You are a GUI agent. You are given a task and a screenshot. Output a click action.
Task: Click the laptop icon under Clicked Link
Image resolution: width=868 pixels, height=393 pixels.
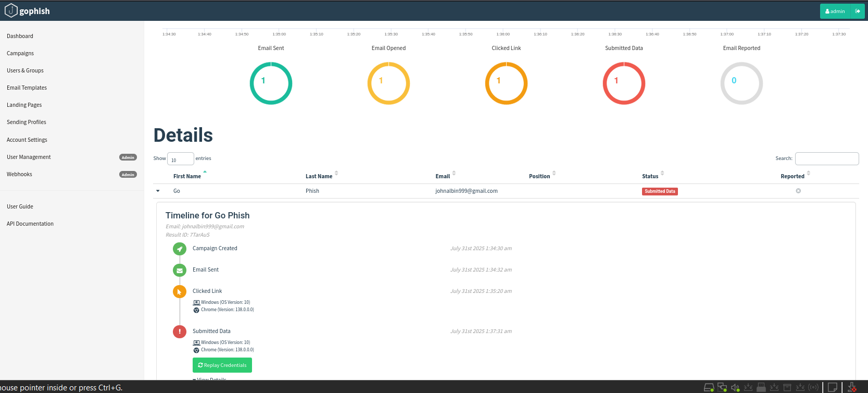coord(196,302)
